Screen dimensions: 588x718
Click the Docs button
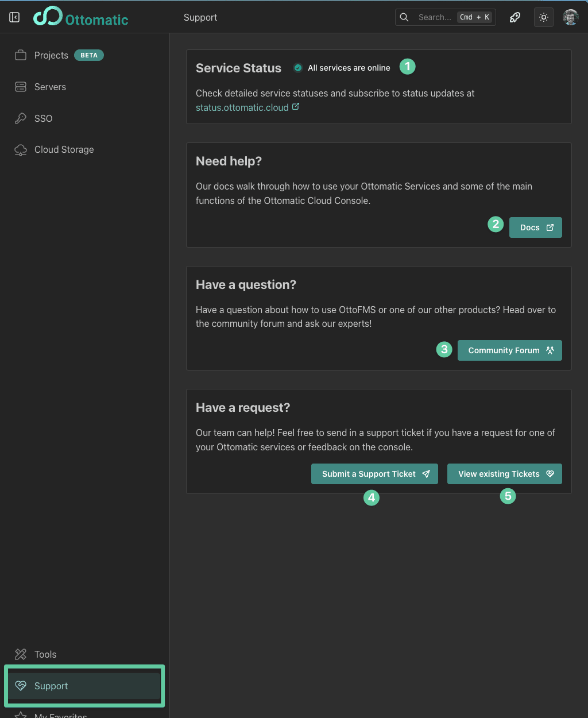point(535,227)
